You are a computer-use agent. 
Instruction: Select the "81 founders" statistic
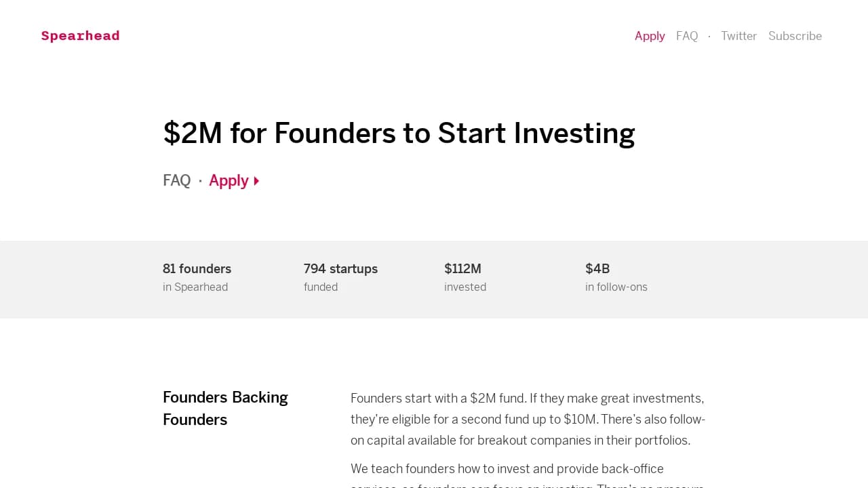[x=197, y=268]
